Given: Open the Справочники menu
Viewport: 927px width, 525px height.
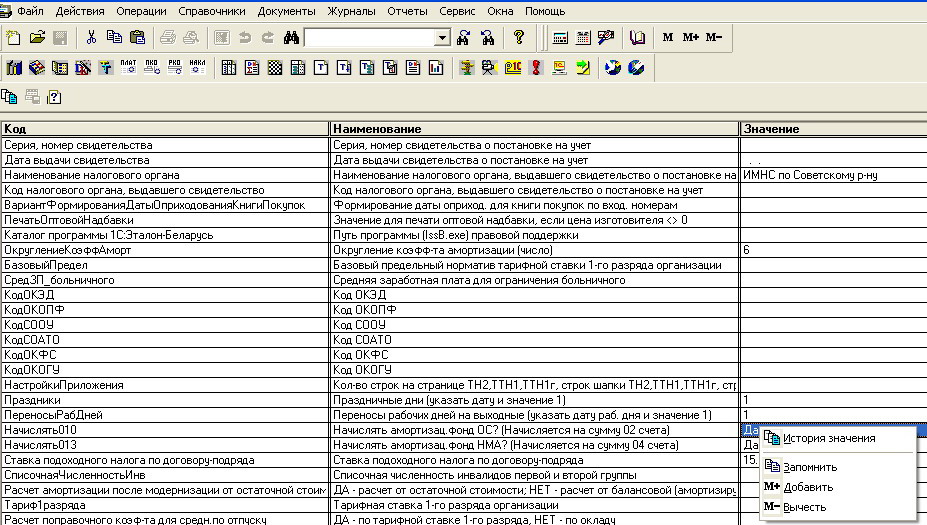Looking at the screenshot, I should [x=212, y=11].
